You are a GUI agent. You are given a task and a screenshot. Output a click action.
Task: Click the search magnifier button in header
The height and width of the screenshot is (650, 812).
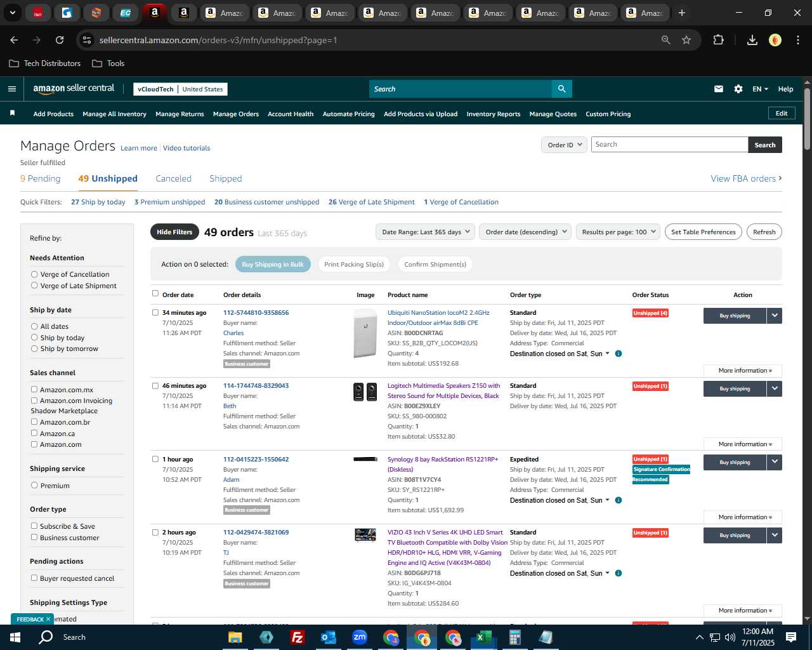click(x=561, y=89)
